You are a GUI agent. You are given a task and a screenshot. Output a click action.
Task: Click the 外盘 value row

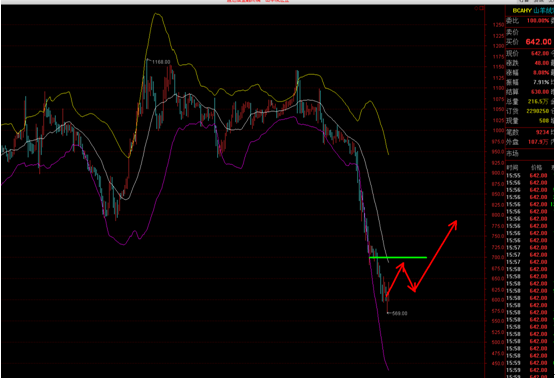(x=530, y=142)
